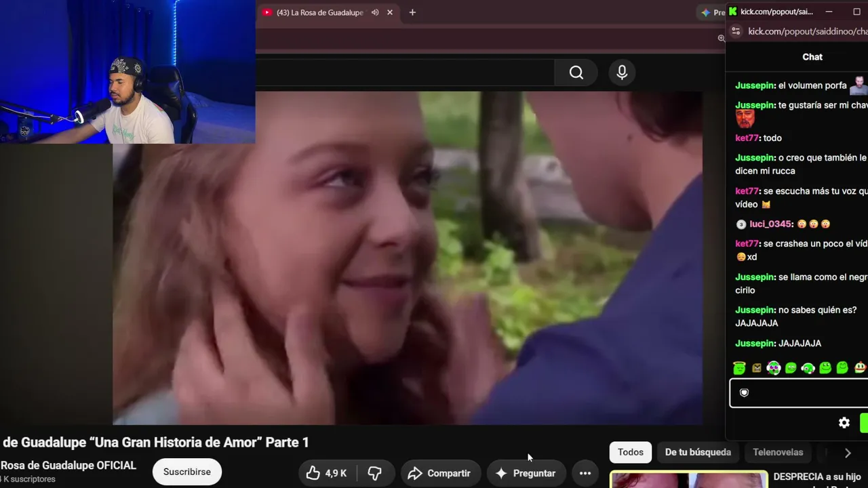
Task: Focus the Kick chat message input
Action: [x=799, y=393]
